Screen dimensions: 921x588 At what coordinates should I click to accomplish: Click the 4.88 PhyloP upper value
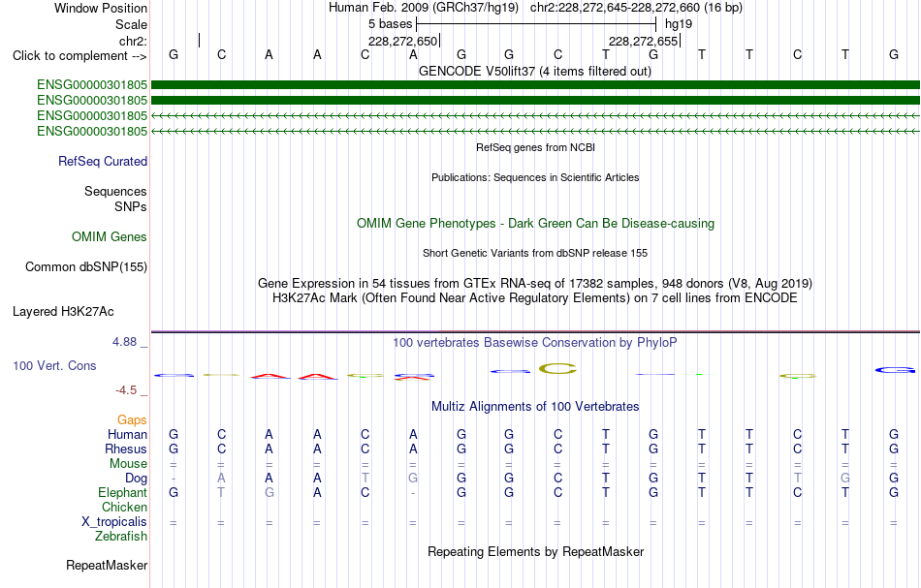124,342
